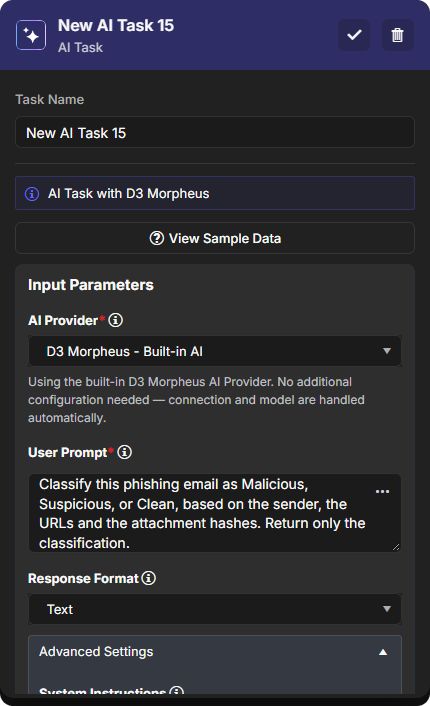
Task: Click the info icon beside System Instructions
Action: [x=177, y=691]
